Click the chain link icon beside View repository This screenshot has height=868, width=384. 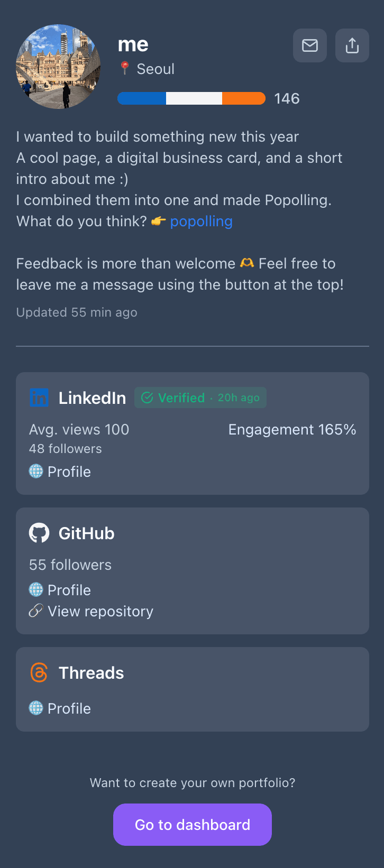36,611
